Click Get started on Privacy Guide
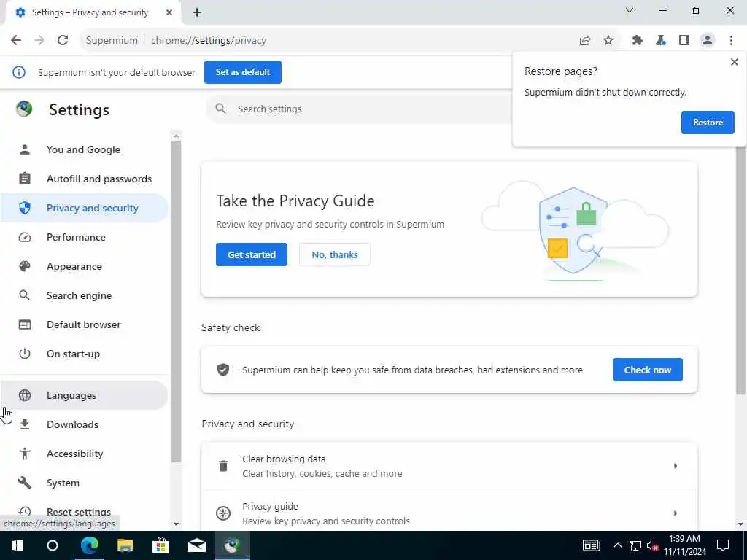Screen dimensions: 747x560 click(251, 254)
